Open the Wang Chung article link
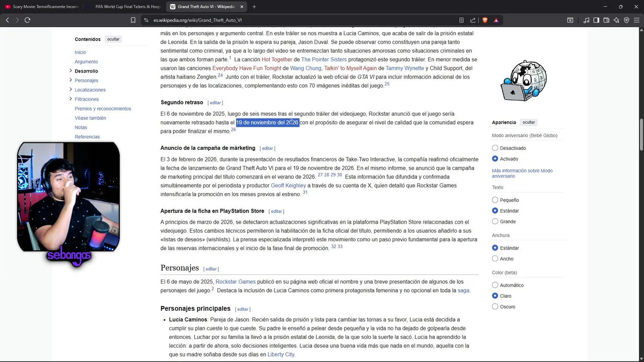This screenshot has width=644, height=362. (305, 68)
